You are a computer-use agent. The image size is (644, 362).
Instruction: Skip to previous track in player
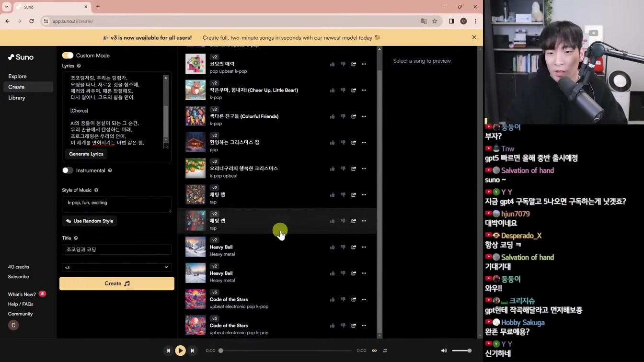coord(168,351)
